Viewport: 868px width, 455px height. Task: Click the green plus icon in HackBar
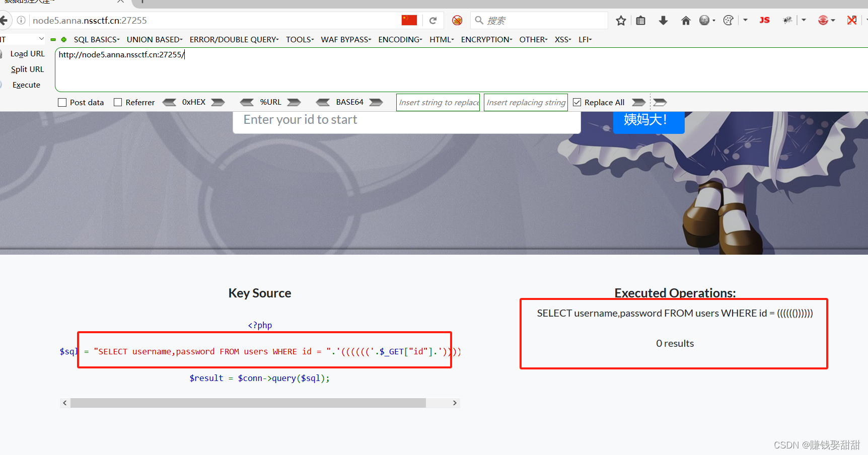[x=64, y=39]
